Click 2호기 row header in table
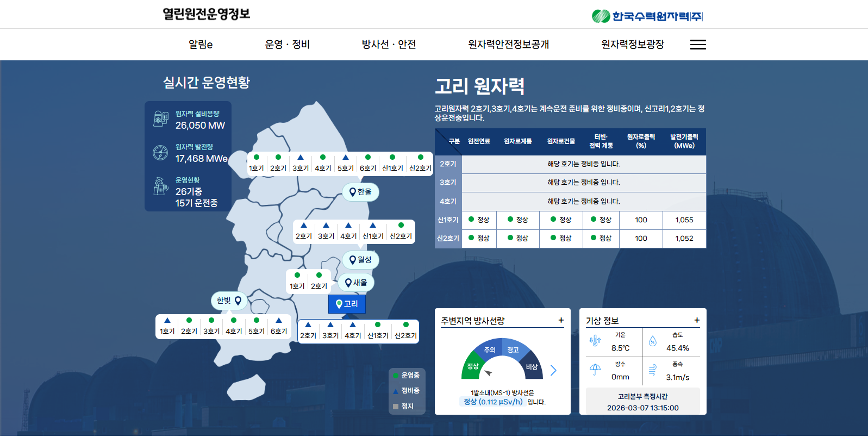The image size is (868, 437). (448, 164)
